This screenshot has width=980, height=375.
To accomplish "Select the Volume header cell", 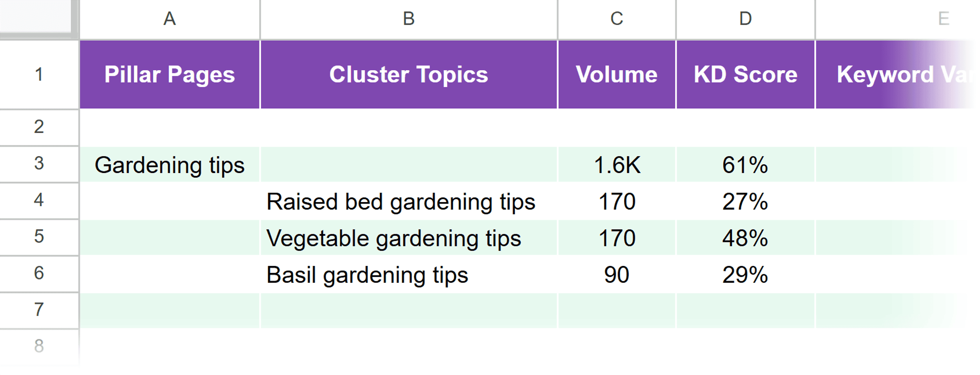I will coord(616,74).
